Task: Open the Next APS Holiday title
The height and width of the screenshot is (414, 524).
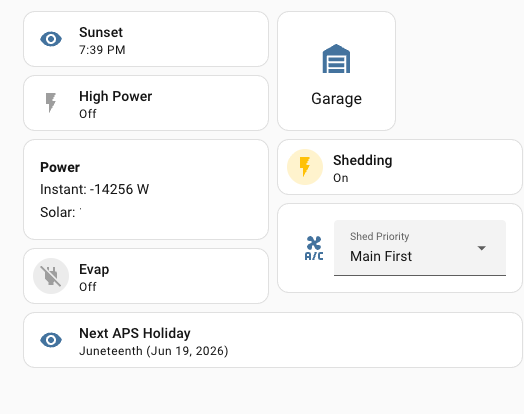Action: 135,333
